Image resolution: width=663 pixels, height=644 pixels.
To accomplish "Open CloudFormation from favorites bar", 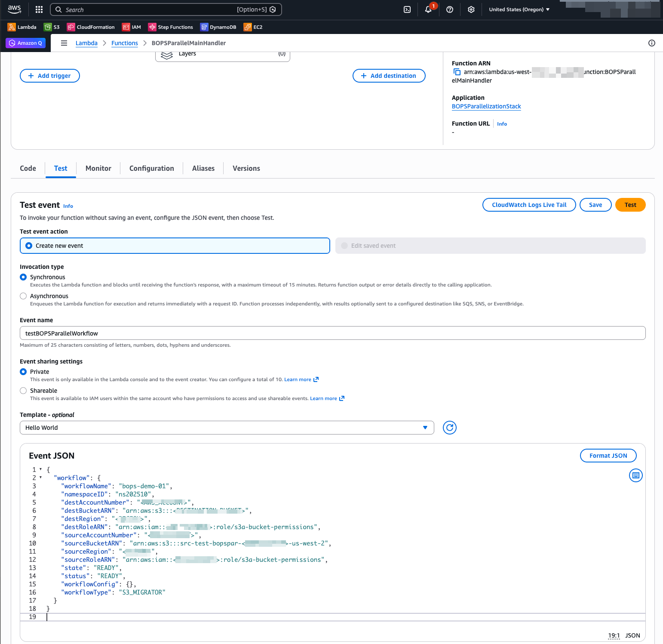I will (x=91, y=27).
